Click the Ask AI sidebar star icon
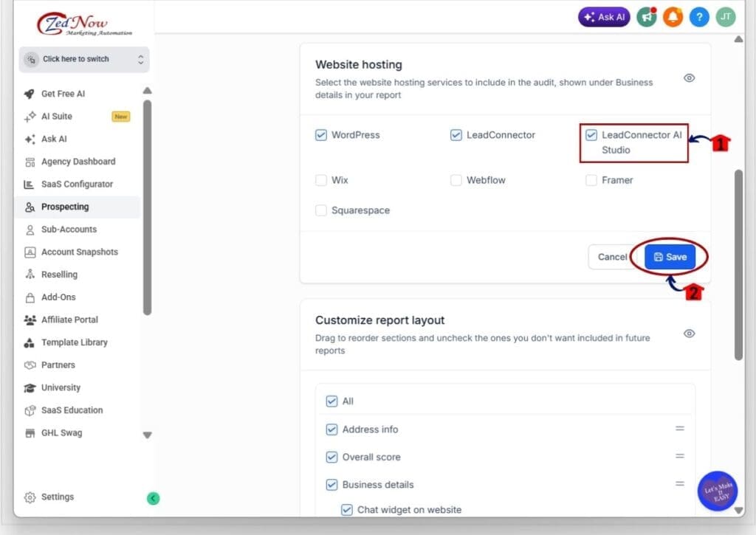 pos(30,139)
